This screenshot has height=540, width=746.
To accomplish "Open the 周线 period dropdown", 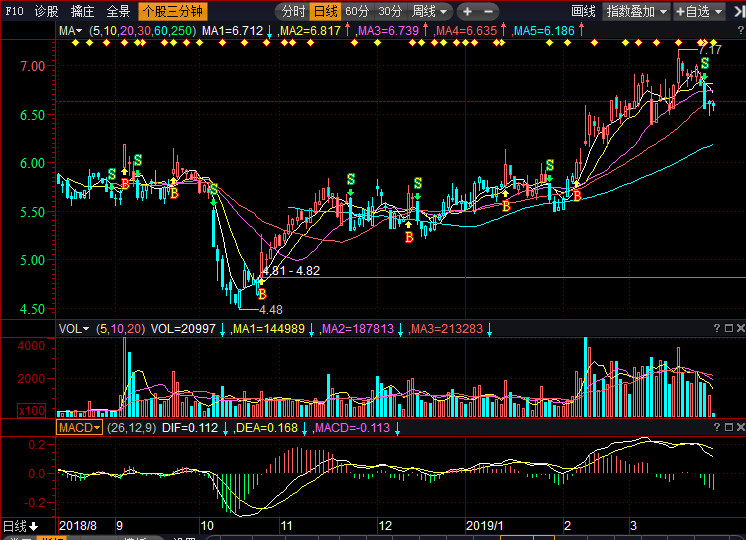I will tap(430, 12).
